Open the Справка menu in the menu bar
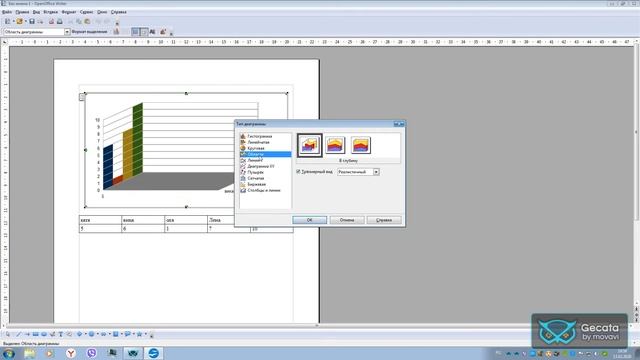 pyautogui.click(x=119, y=12)
